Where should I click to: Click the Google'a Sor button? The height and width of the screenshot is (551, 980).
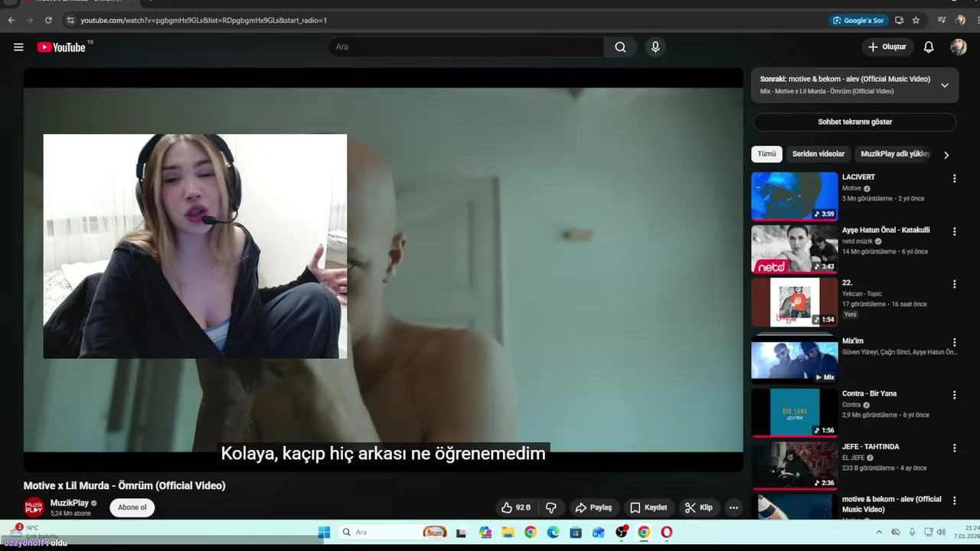pyautogui.click(x=858, y=21)
